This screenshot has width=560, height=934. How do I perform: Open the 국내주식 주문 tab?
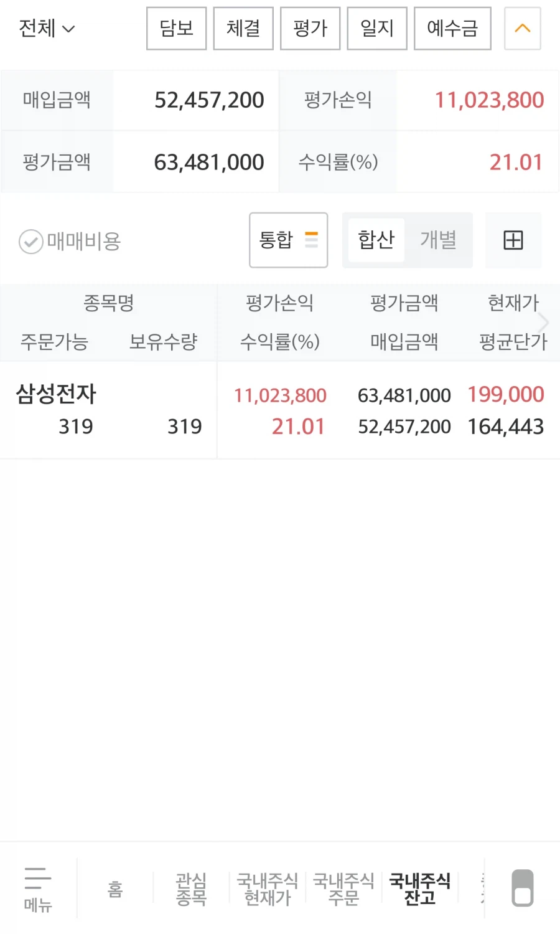point(343,889)
